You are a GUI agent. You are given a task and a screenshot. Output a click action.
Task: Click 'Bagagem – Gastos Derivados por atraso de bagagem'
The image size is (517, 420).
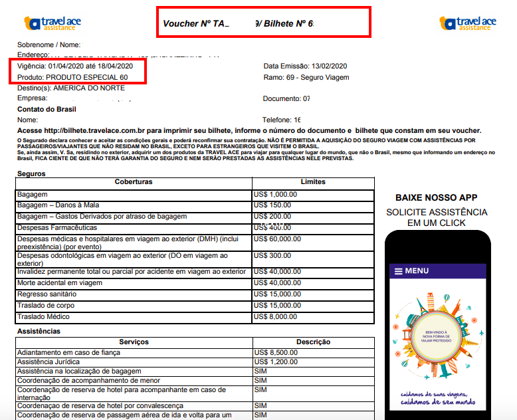click(102, 216)
